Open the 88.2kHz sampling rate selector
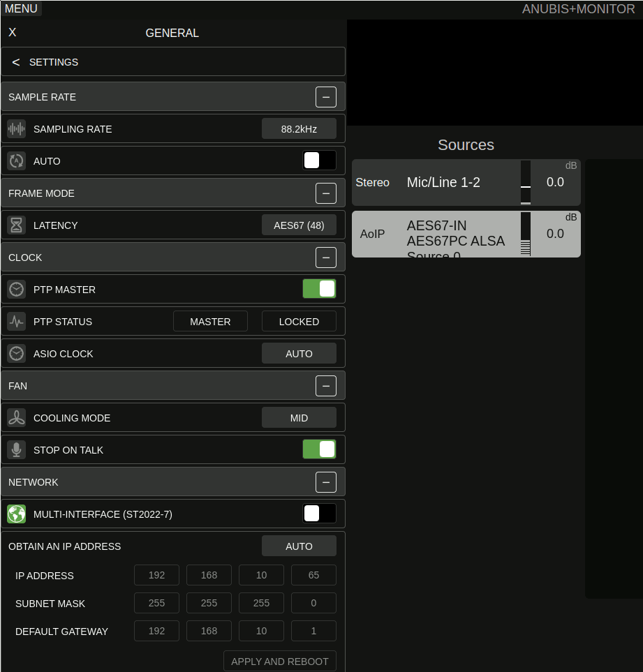The height and width of the screenshot is (672, 643). [x=299, y=128]
